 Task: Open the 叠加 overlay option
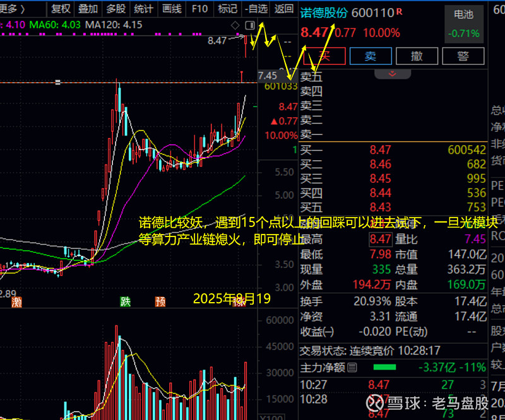[x=88, y=9]
